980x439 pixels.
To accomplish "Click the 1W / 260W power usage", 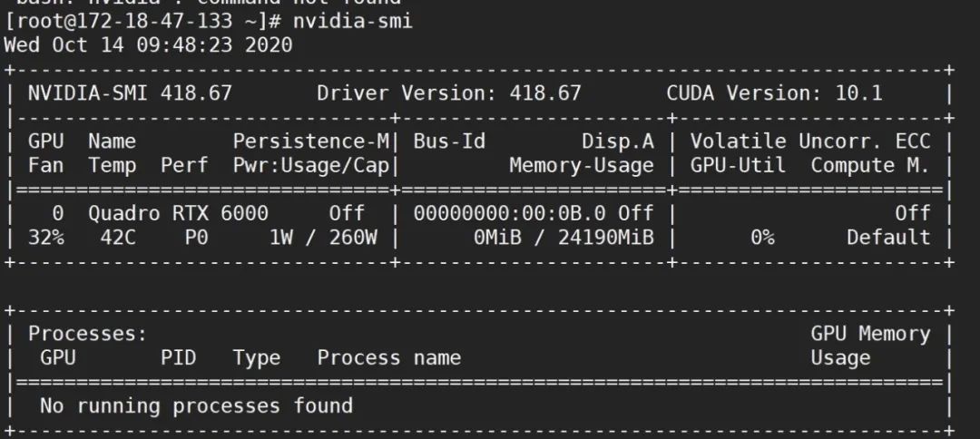I will click(x=323, y=238).
